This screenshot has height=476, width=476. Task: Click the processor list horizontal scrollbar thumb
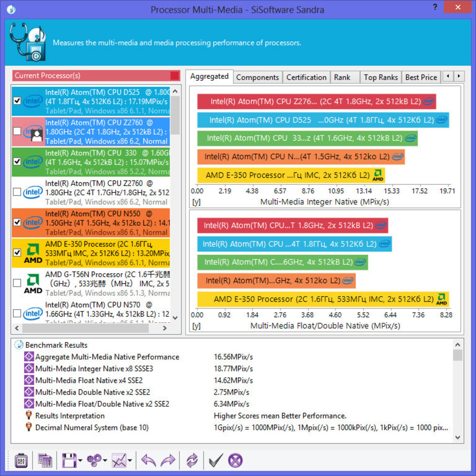click(x=85, y=328)
